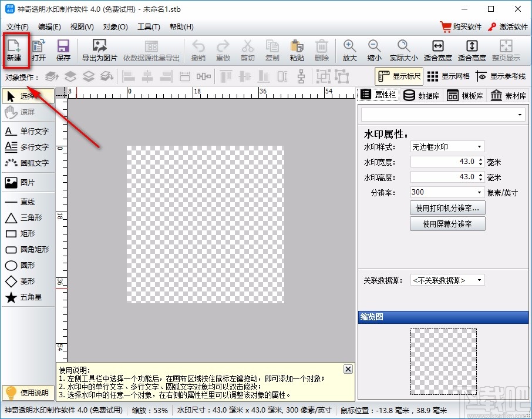The width and height of the screenshot is (532, 419).
Task: Click the 保存 (Save) icon
Action: 63,50
